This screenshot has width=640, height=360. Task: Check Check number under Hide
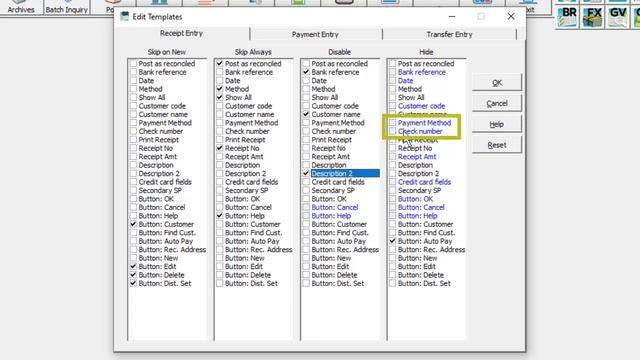click(393, 131)
